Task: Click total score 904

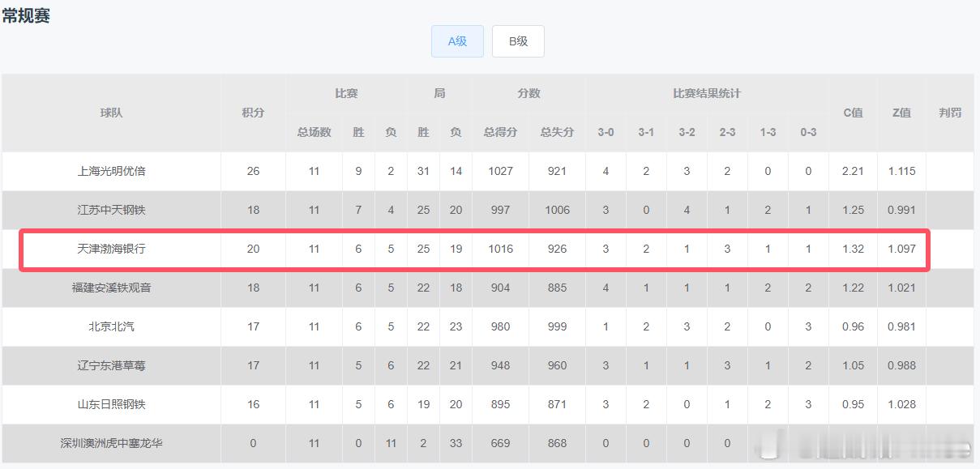Action: 500,288
